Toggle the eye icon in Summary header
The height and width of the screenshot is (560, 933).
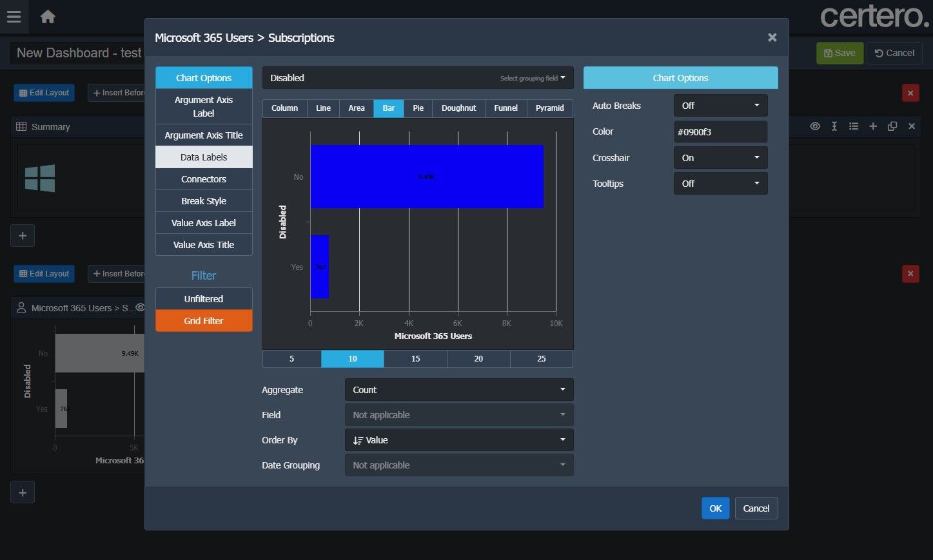click(x=815, y=126)
